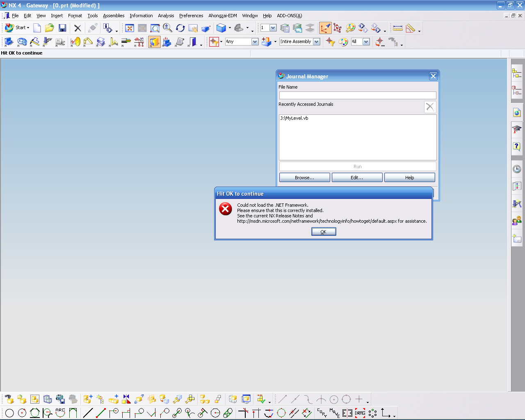This screenshot has width=525, height=420.
Task: Open the Part Navigator sidebar tab
Action: 517,90
